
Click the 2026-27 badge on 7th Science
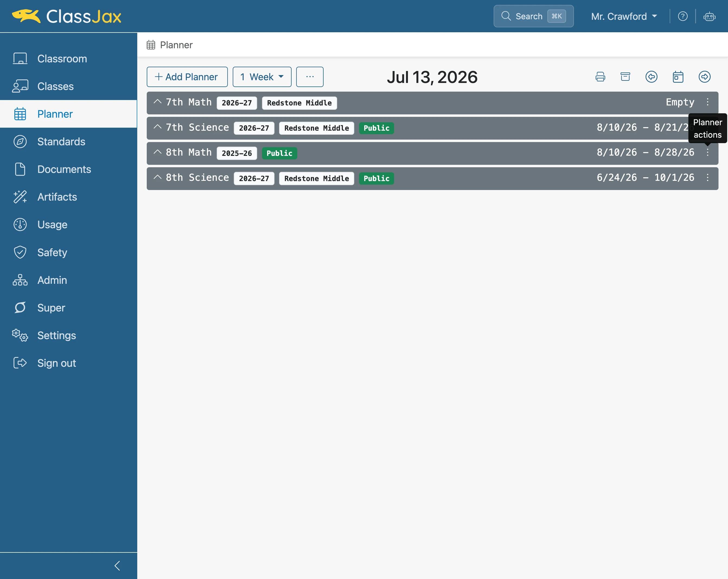pyautogui.click(x=254, y=128)
